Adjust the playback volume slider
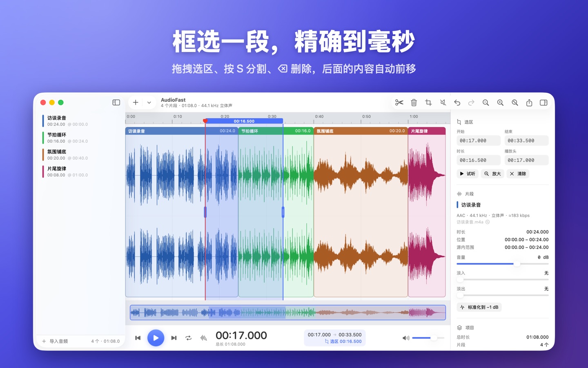 click(x=428, y=338)
